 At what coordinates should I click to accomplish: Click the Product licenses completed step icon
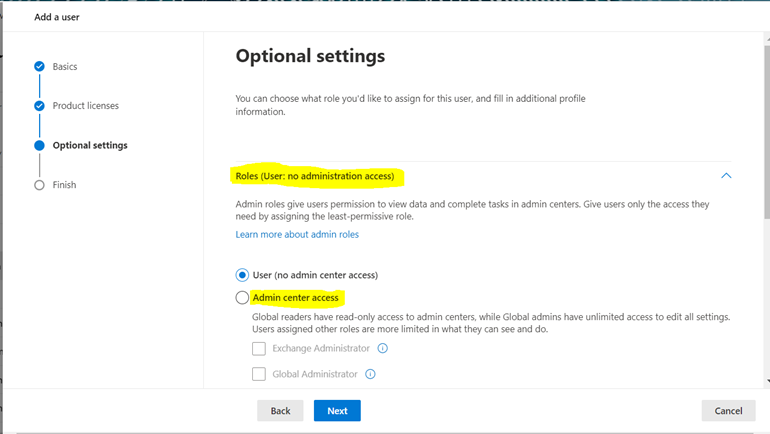click(x=39, y=106)
